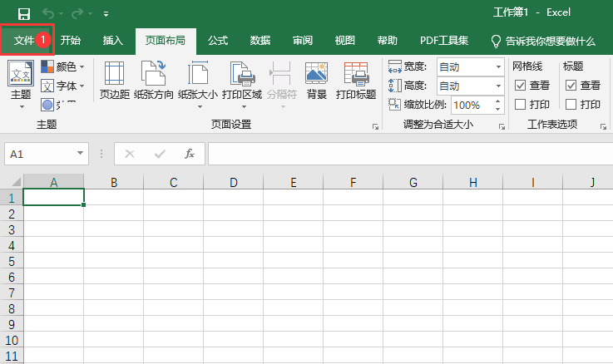Viewport: 613px width, 364px height.
Task: Select column B header
Action: (114, 182)
